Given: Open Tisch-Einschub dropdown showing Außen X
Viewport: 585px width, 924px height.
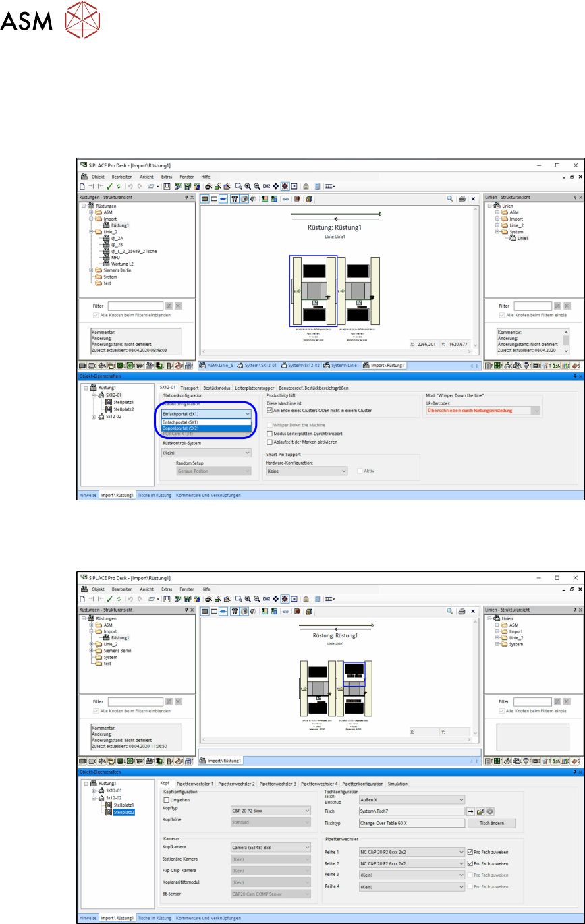Looking at the screenshot, I should coord(412,799).
